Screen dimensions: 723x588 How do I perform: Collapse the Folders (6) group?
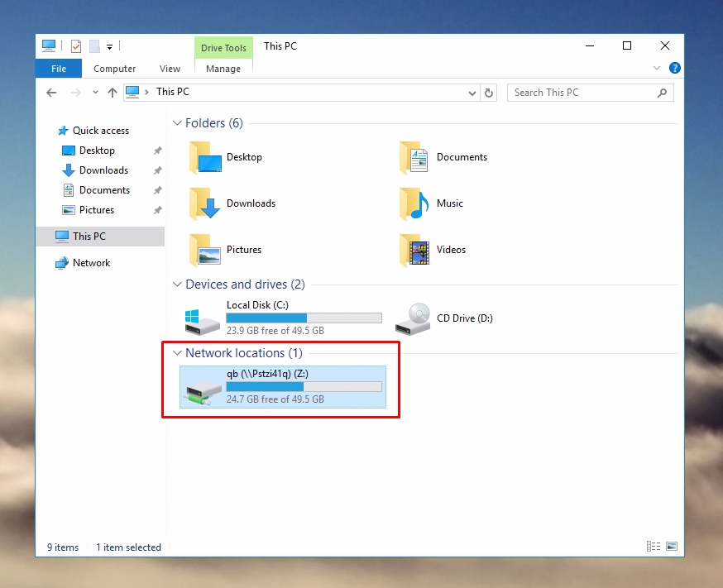[177, 123]
